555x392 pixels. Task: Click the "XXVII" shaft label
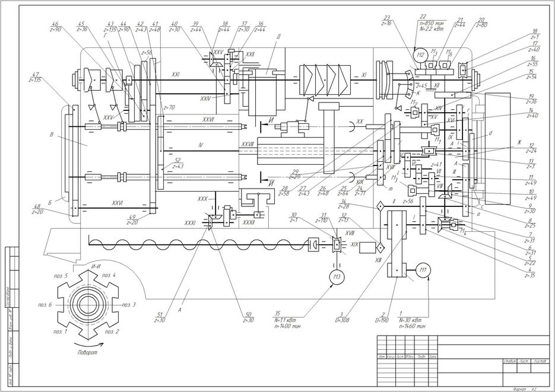point(208,120)
